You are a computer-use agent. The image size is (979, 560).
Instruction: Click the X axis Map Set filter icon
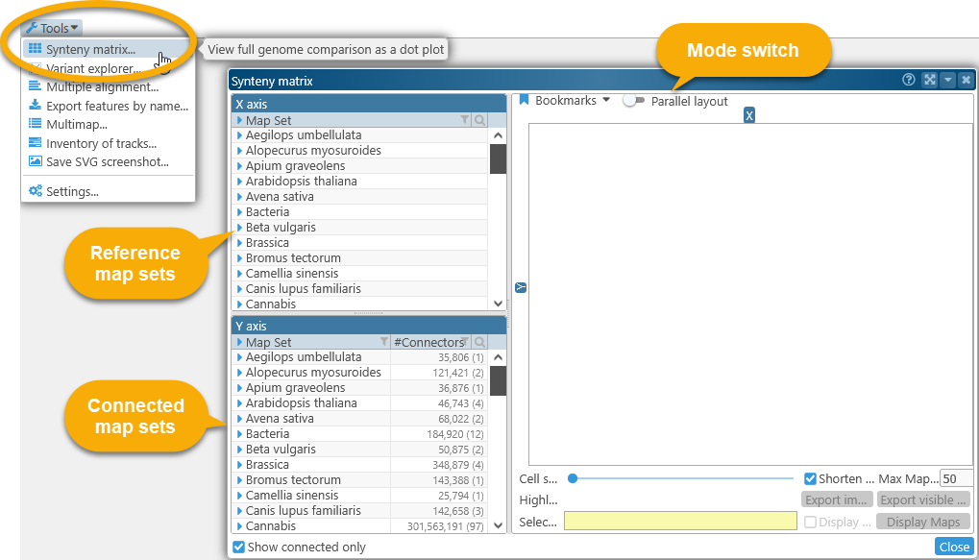[465, 120]
